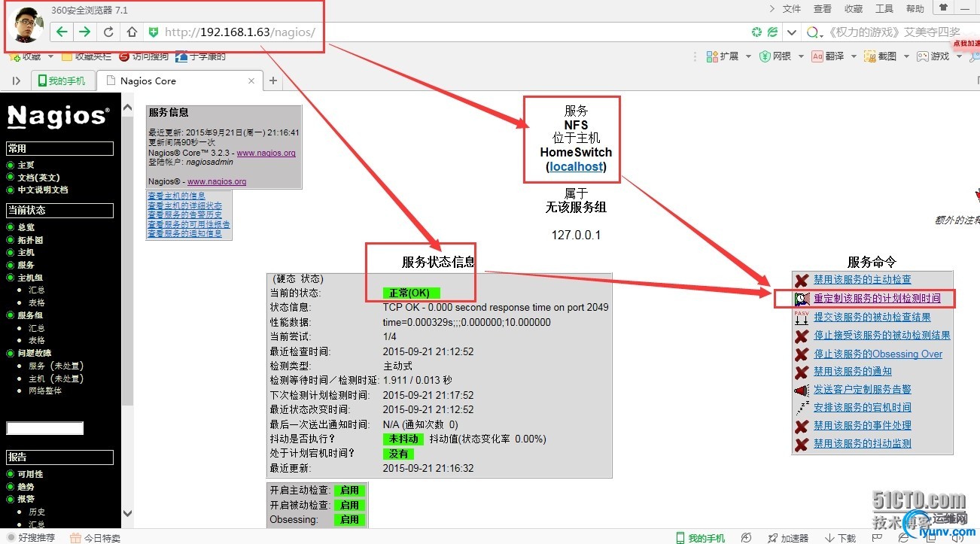Go forward with the browser forward arrow
The width and height of the screenshot is (980, 544).
point(84,32)
